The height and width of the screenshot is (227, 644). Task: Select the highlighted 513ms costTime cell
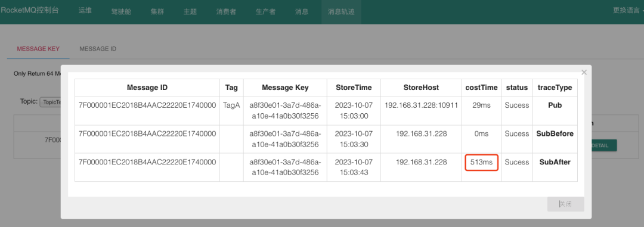click(481, 163)
